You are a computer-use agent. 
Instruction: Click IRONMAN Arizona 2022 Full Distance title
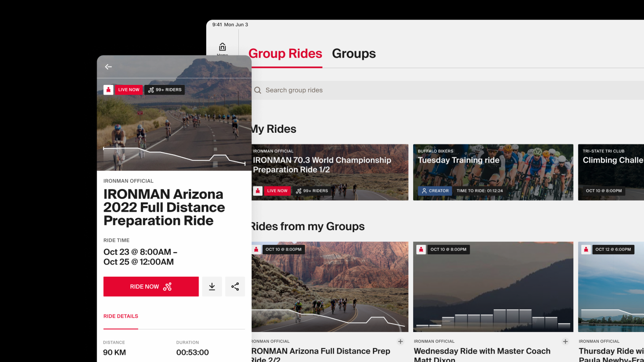(164, 207)
